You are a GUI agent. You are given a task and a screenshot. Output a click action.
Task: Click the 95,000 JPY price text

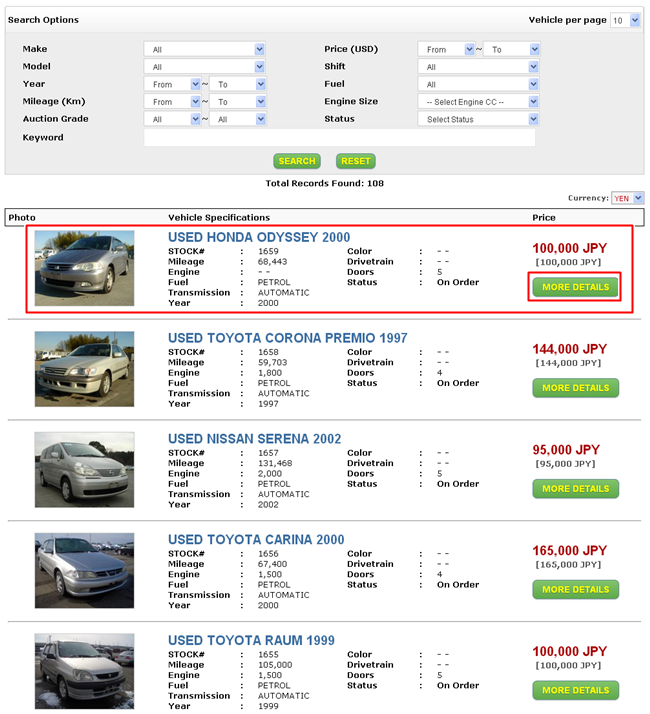point(566,450)
